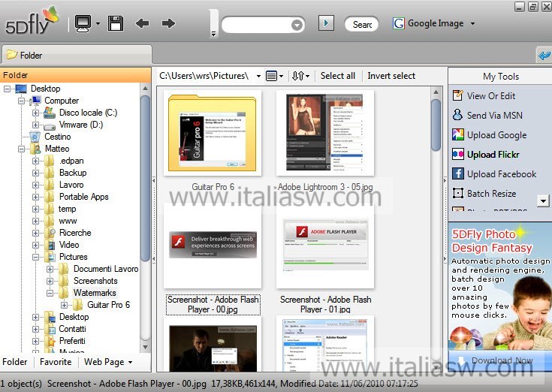This screenshot has width=552, height=392.
Task: Open screen capture dropdown arrow
Action: [x=98, y=23]
